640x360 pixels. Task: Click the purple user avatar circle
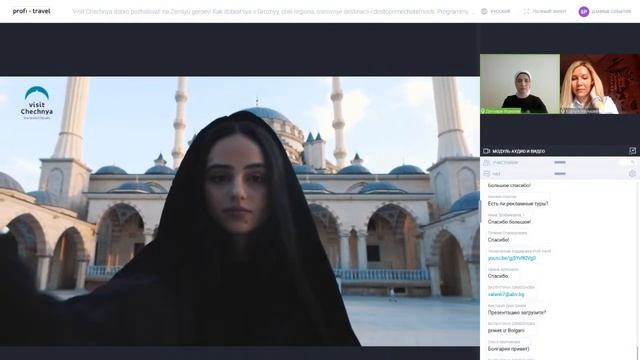(x=584, y=11)
